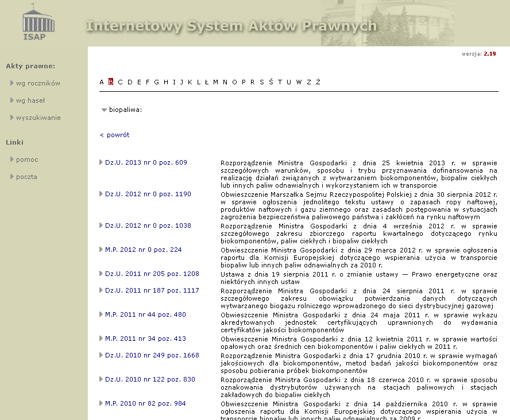Open 'pomoc' help link
Viewport: 510px width, 420px height.
click(27, 160)
